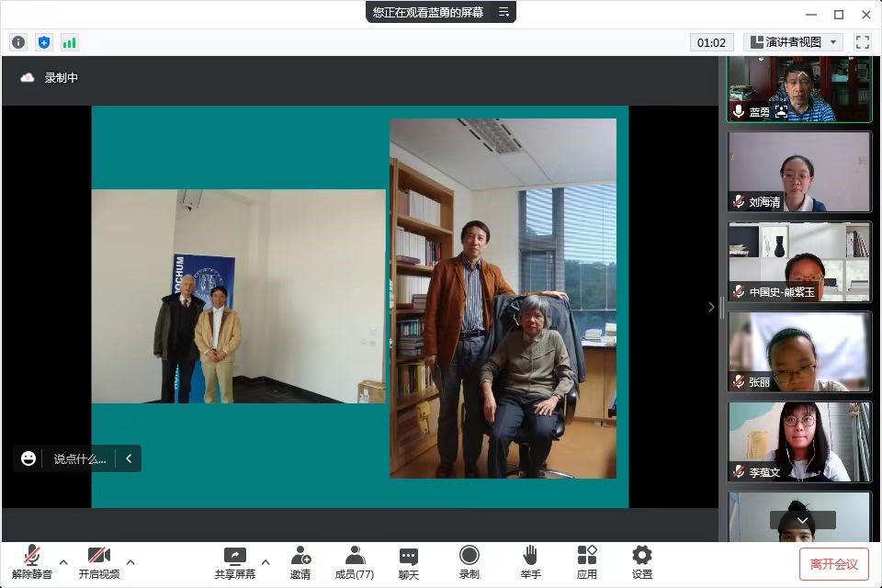Click the meeting info icon
Viewport: 882px width, 588px height.
coord(18,42)
